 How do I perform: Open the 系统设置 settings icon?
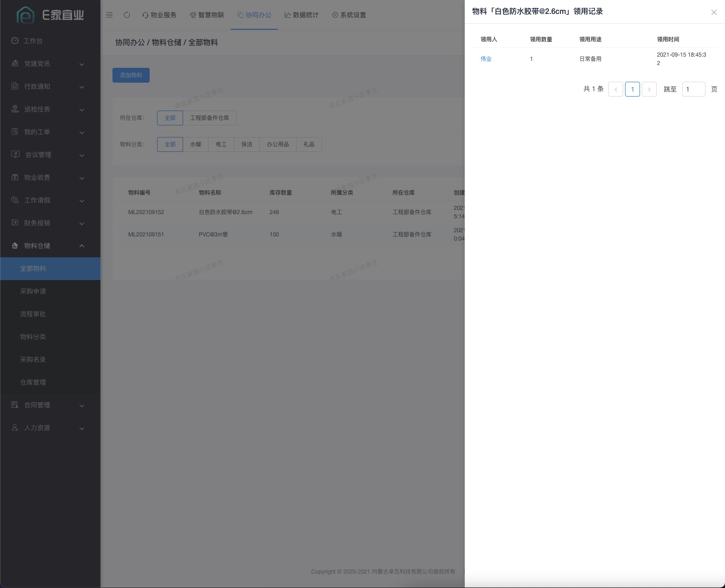tap(335, 14)
